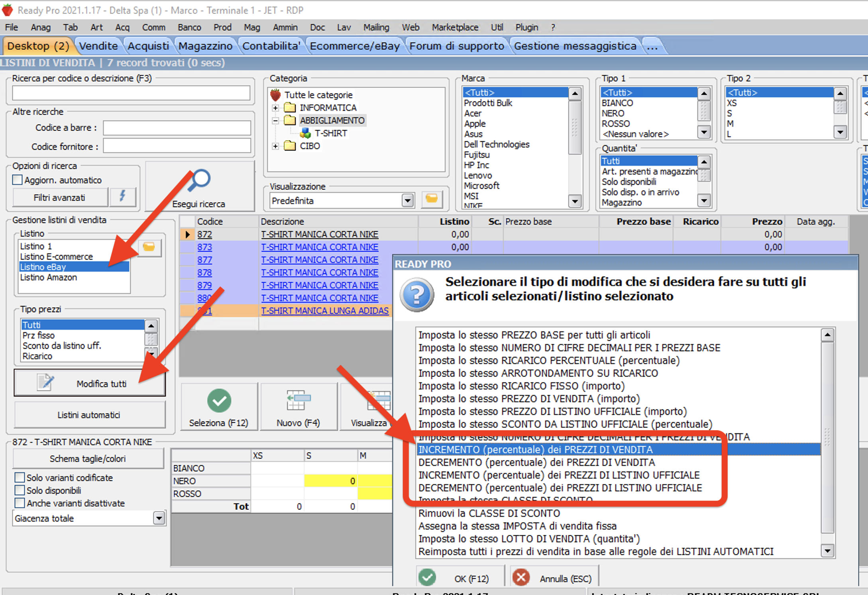Image resolution: width=868 pixels, height=595 pixels.
Task: Click the yellow NERO size S quantity cell
Action: click(330, 481)
